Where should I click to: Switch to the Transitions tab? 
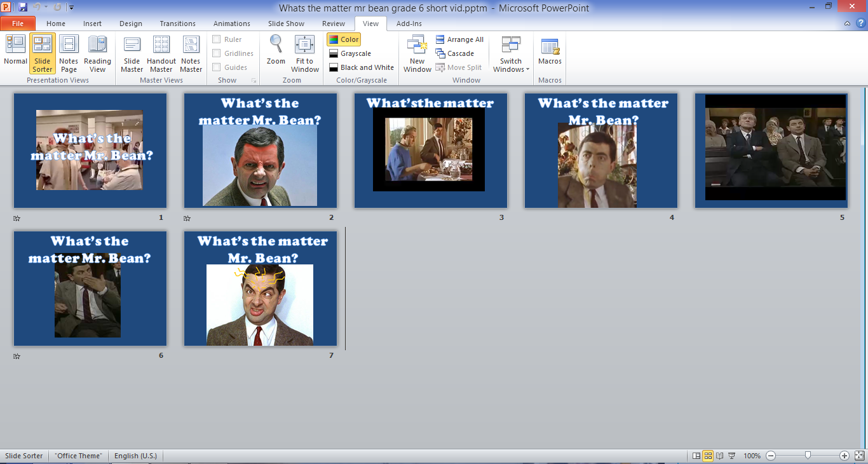click(178, 24)
